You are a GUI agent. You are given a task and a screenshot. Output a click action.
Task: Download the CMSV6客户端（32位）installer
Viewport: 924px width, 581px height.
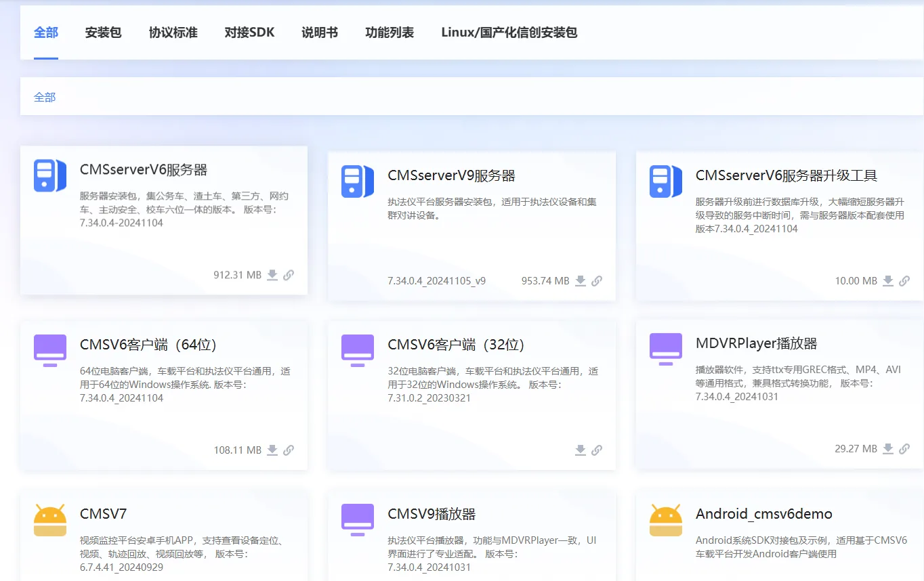click(x=581, y=450)
